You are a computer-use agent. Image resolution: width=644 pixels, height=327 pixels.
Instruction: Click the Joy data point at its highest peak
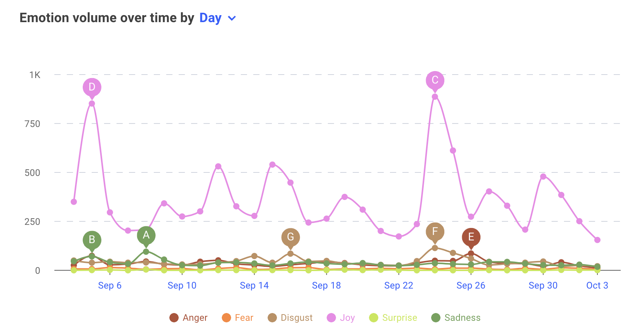(434, 96)
